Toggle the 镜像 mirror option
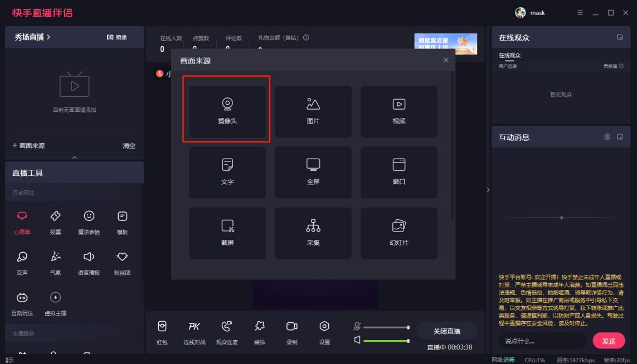Image resolution: width=637 pixels, height=364 pixels. tap(117, 37)
